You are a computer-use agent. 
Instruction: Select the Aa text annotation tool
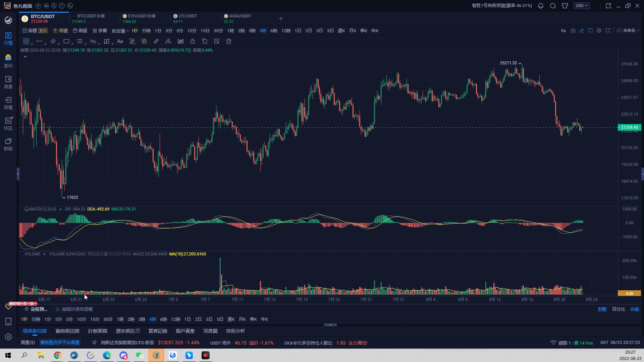pos(120,42)
